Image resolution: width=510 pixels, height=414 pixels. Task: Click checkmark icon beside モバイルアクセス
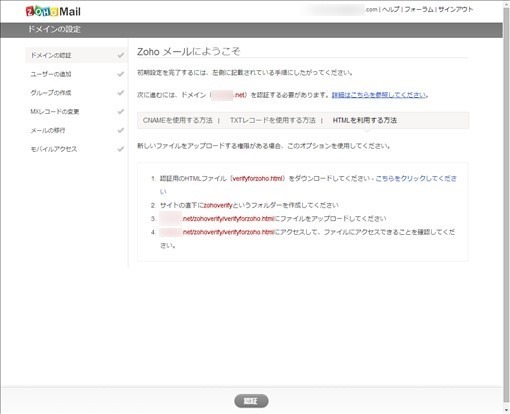[121, 149]
